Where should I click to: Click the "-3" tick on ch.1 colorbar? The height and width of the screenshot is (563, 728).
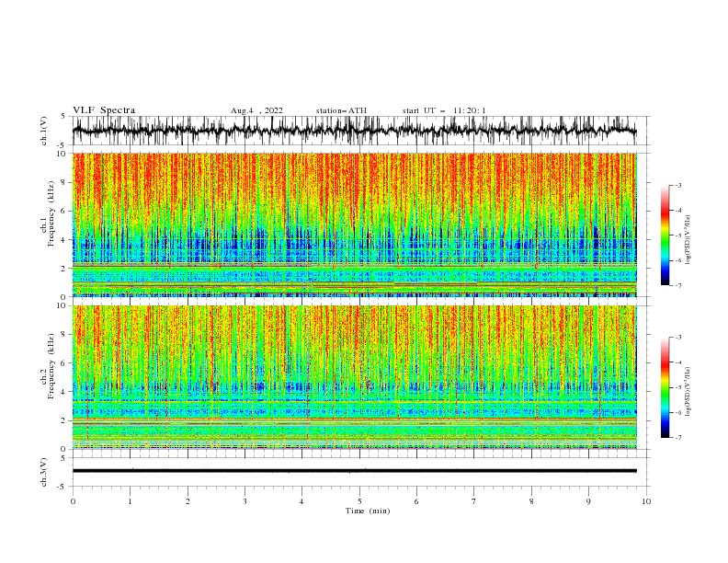[678, 185]
